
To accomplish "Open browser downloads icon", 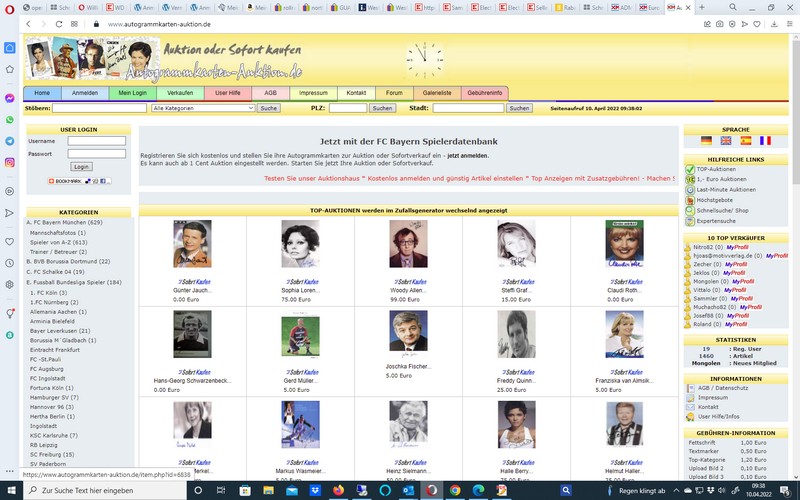I will point(774,24).
